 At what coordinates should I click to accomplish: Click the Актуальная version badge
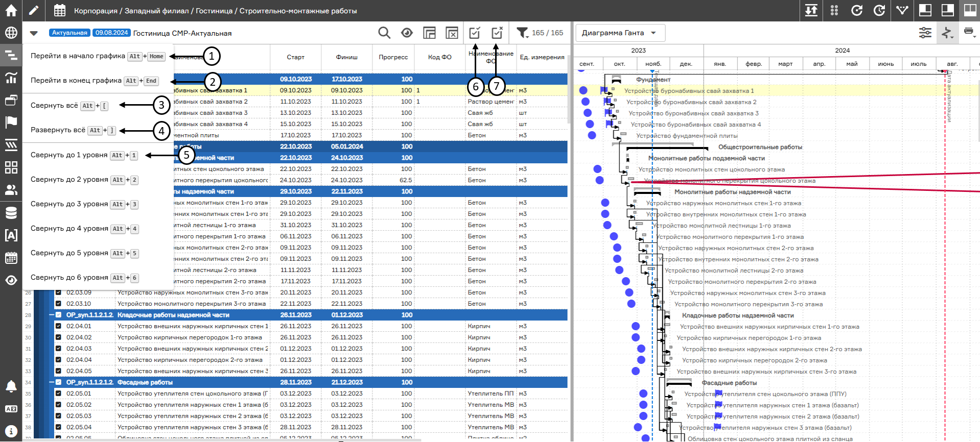[x=69, y=33]
